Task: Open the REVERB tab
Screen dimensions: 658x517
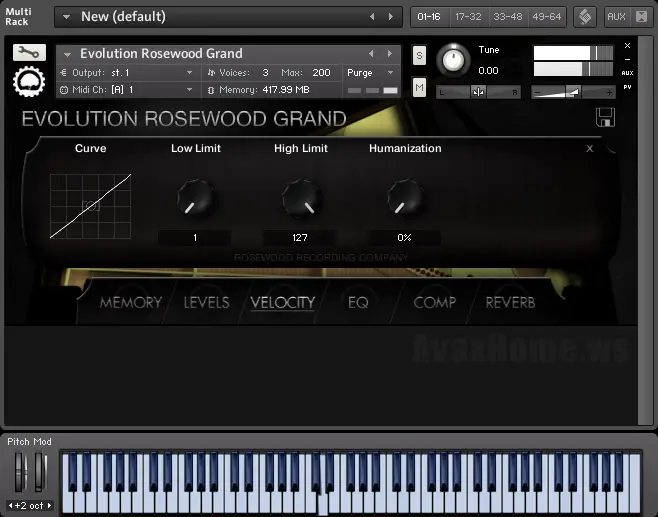Action: click(510, 302)
